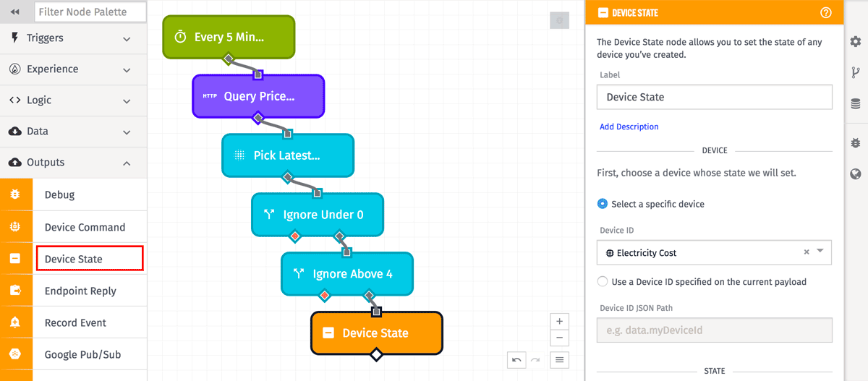The height and width of the screenshot is (381, 868).
Task: Redo the last canvas change
Action: click(x=535, y=359)
